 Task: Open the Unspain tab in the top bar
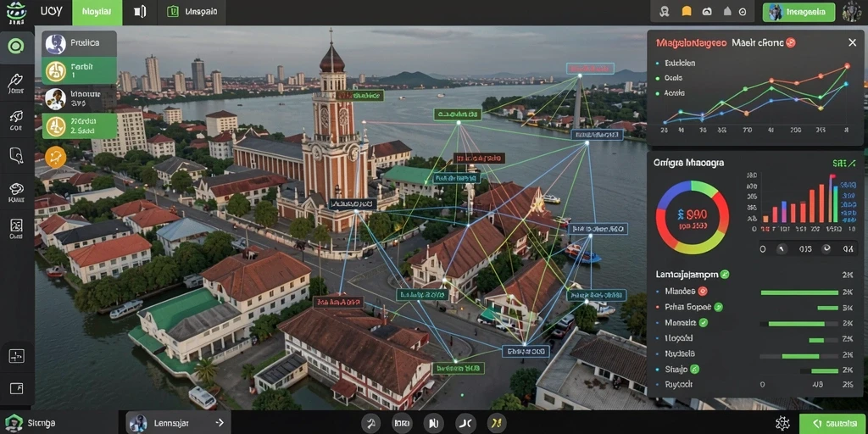[192, 12]
